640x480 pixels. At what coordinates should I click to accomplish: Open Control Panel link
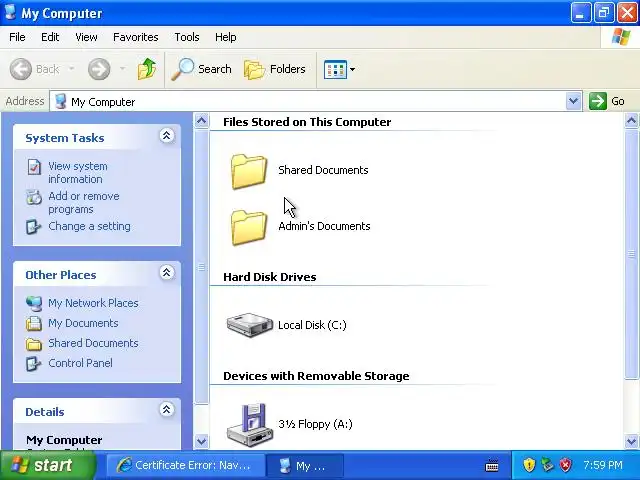click(80, 363)
